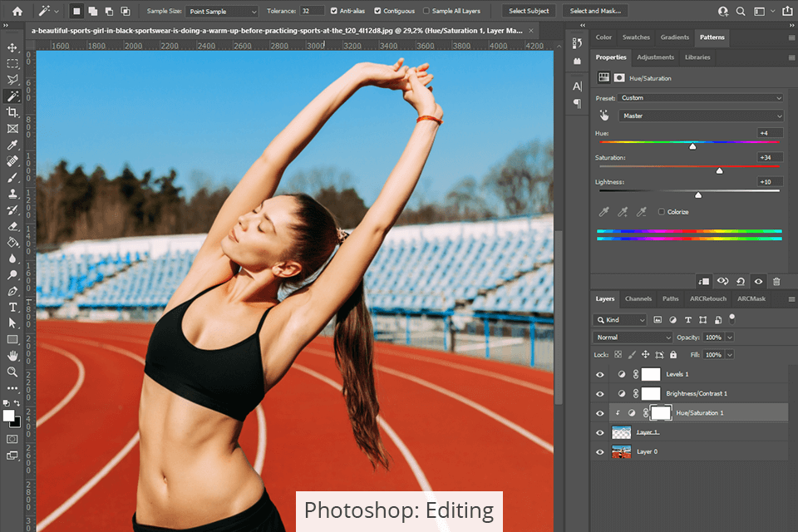Select the Zoom tool

12,372
